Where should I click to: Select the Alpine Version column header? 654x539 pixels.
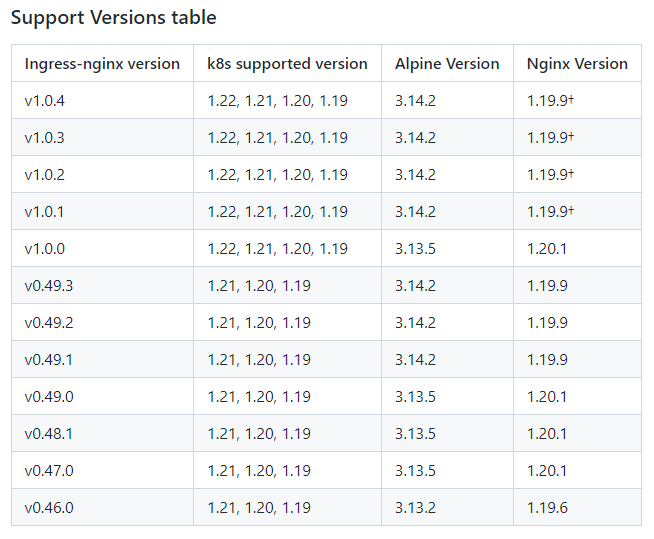(x=447, y=64)
